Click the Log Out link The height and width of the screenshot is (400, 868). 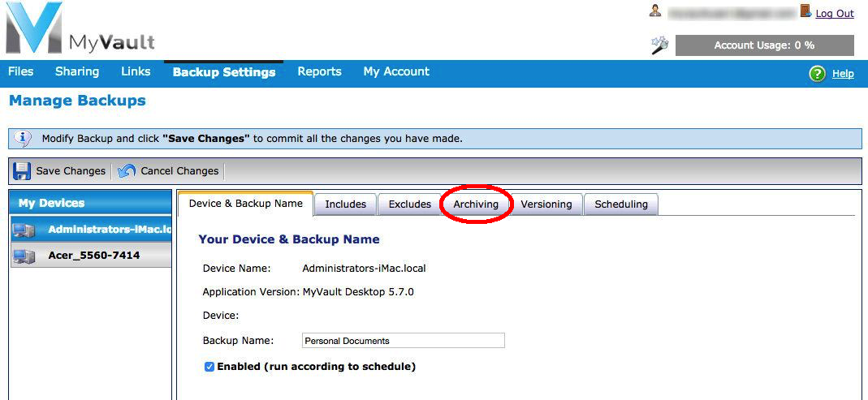pyautogui.click(x=835, y=14)
